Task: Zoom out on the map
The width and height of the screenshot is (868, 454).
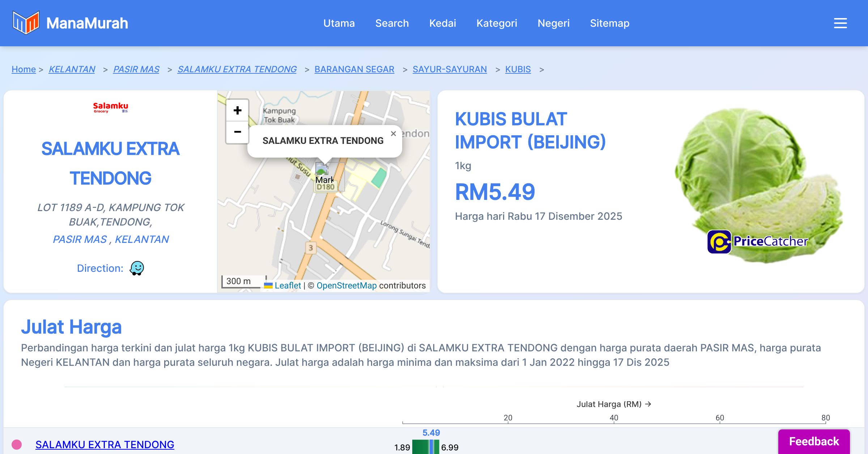Action: coord(237,132)
